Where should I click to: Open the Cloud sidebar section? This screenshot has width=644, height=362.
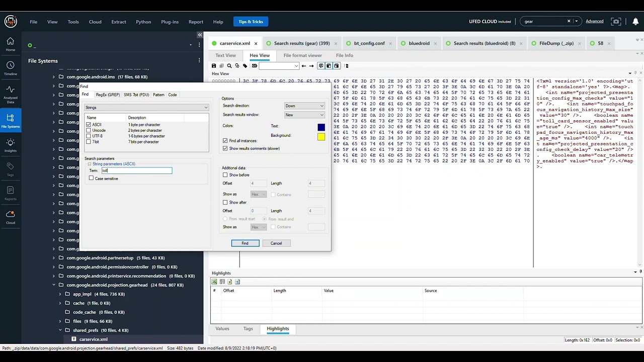click(10, 217)
